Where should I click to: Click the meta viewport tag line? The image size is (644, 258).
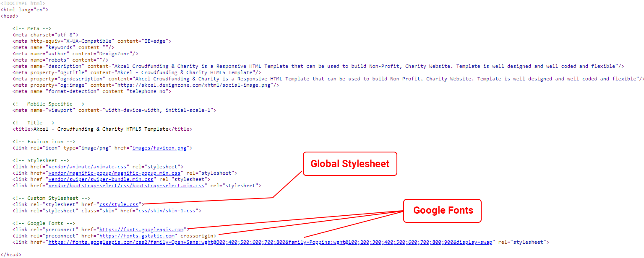point(114,110)
